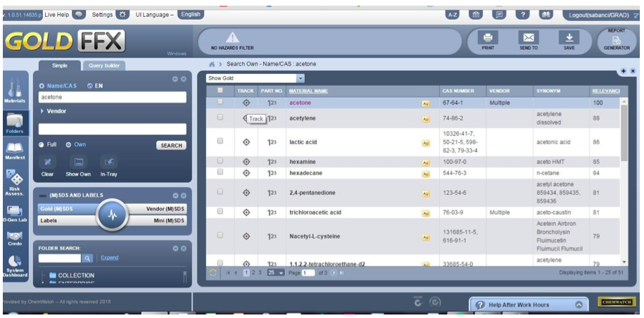
Task: Click the Expand link in Folder Search
Action: click(110, 257)
